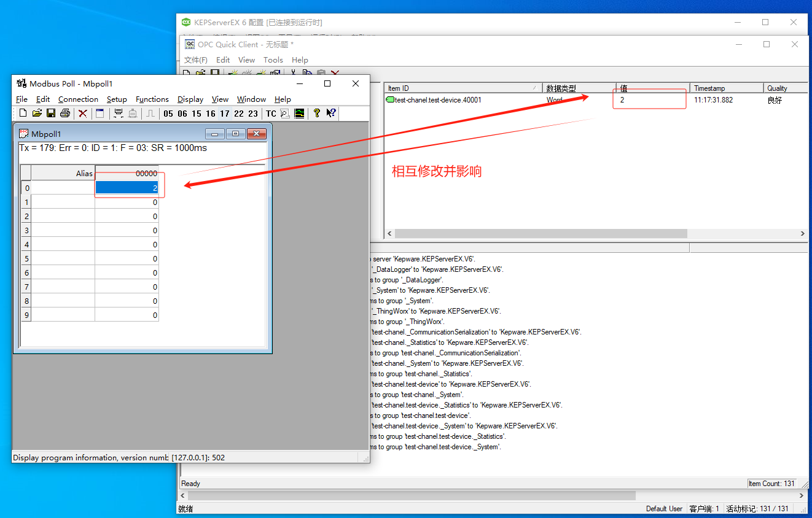Select highlighted register 0 value cell
This screenshot has width=812, height=518.
[x=127, y=188]
